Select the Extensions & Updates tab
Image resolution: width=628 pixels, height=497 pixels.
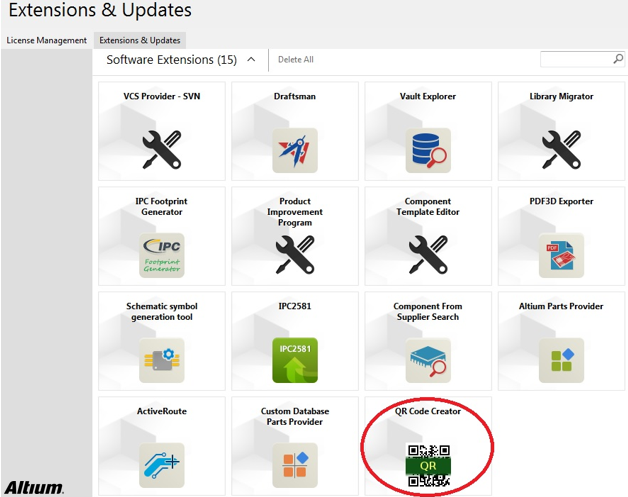tap(140, 40)
